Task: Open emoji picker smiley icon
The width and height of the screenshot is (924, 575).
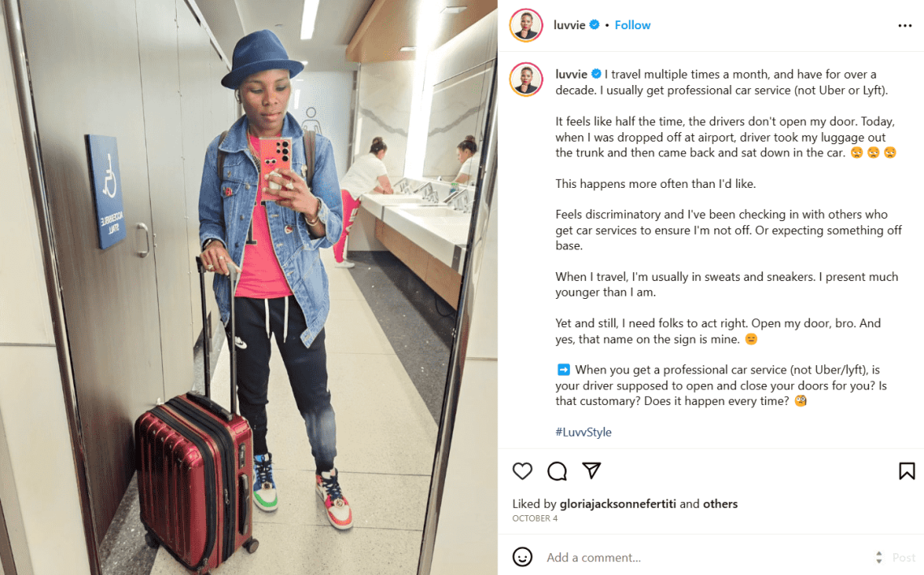Action: 522,556
